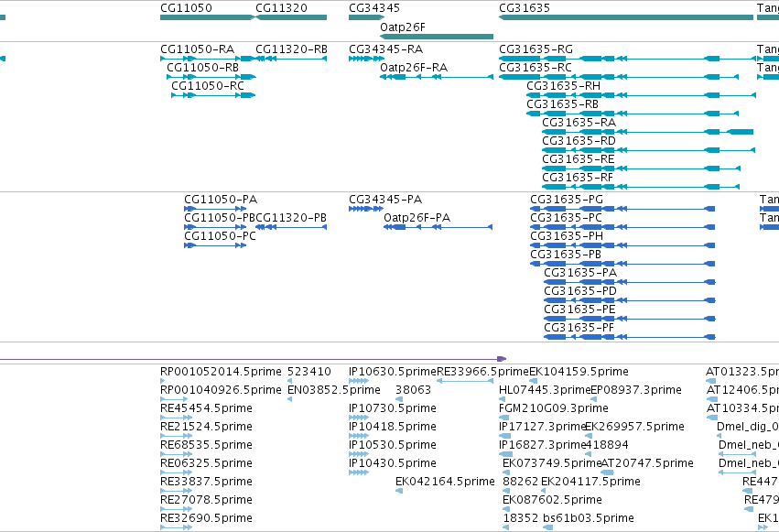Viewport: 779px width, 532px height.
Task: Select cDNA IP10630.5prime
Action: click(393, 372)
